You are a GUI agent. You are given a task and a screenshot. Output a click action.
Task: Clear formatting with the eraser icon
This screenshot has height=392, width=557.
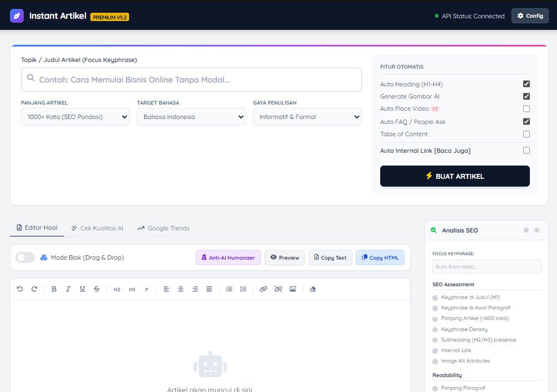click(x=313, y=289)
